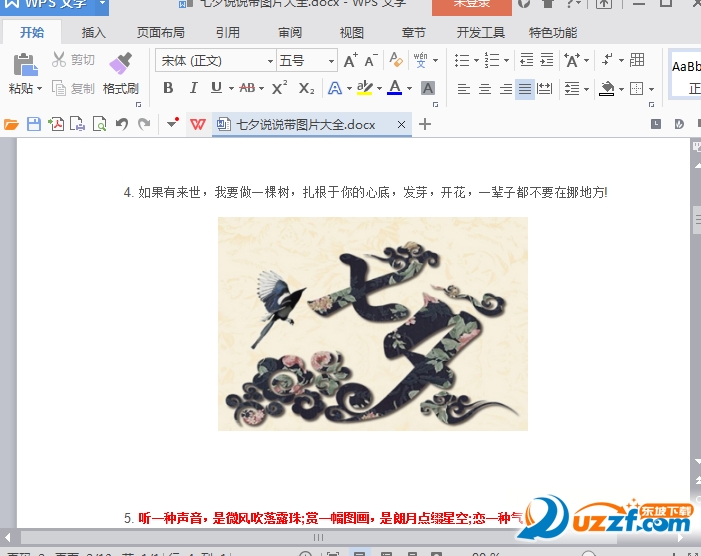The width and height of the screenshot is (701, 556).
Task: Export to PDF icon
Action: pos(56,124)
